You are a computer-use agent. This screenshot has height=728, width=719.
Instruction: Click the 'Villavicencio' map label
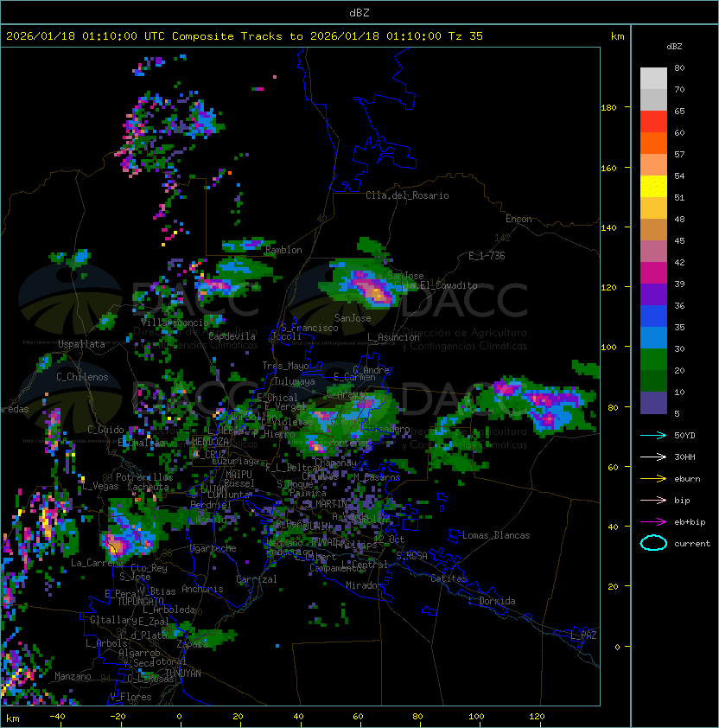click(175, 322)
